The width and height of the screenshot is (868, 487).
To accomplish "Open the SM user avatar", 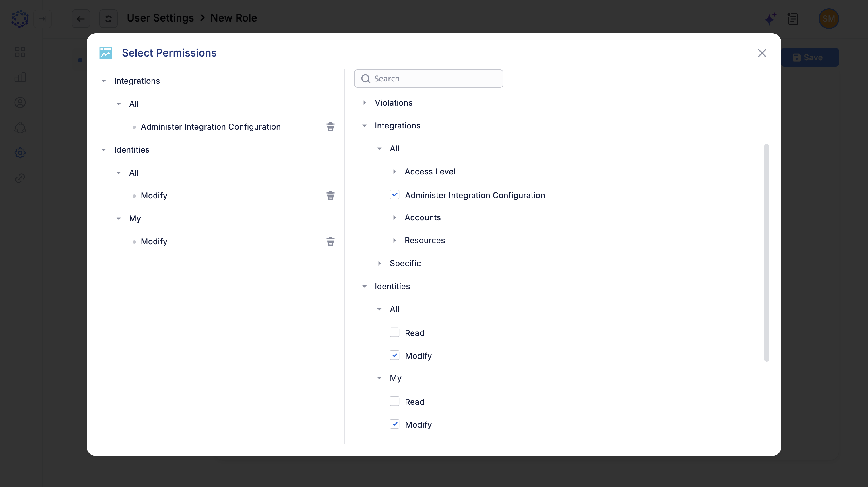I will 829,19.
